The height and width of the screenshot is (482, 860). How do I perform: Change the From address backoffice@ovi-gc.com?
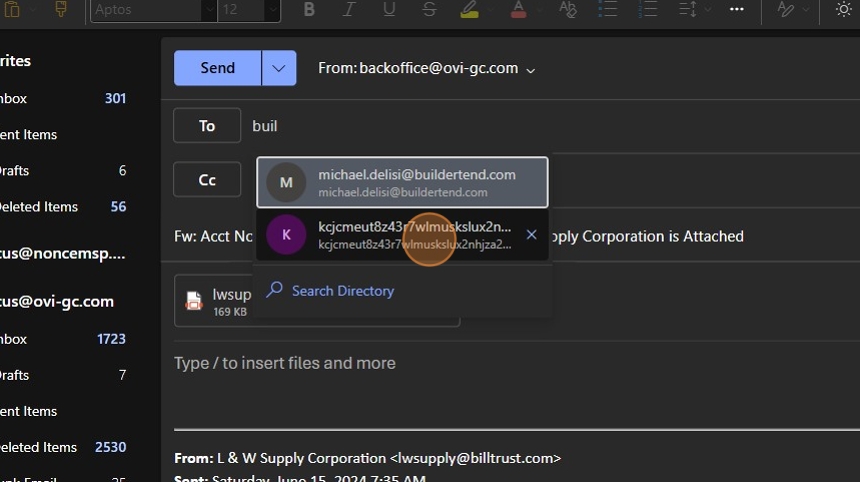pos(426,68)
